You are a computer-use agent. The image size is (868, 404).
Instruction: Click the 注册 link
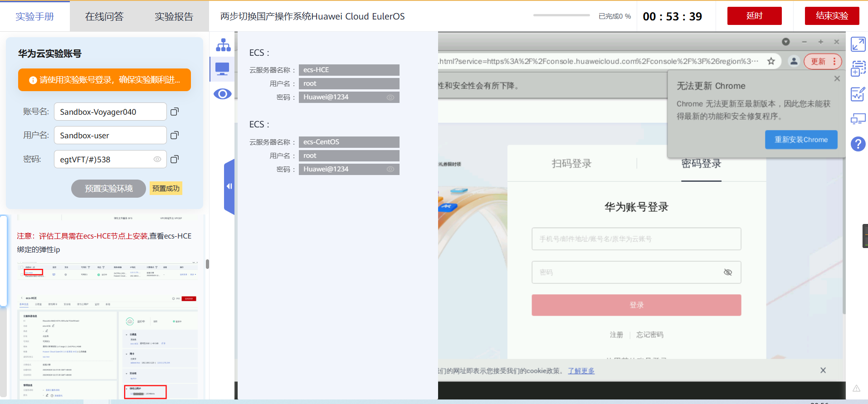616,335
